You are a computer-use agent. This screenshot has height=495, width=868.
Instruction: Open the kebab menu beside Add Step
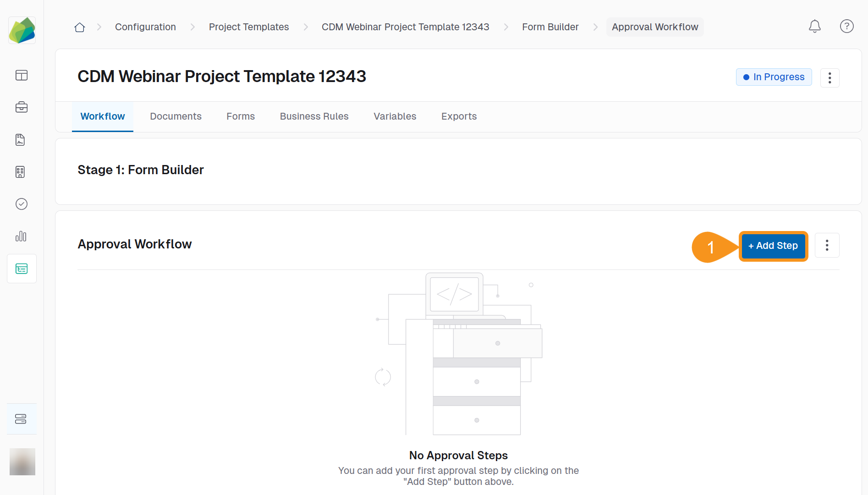coord(827,245)
